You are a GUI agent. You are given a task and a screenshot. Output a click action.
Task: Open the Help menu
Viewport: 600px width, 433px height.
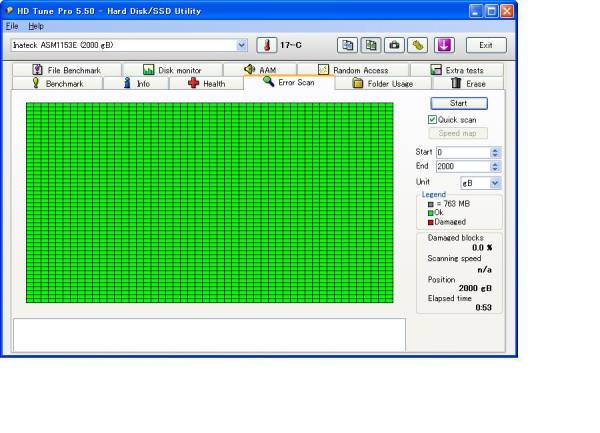pos(36,25)
